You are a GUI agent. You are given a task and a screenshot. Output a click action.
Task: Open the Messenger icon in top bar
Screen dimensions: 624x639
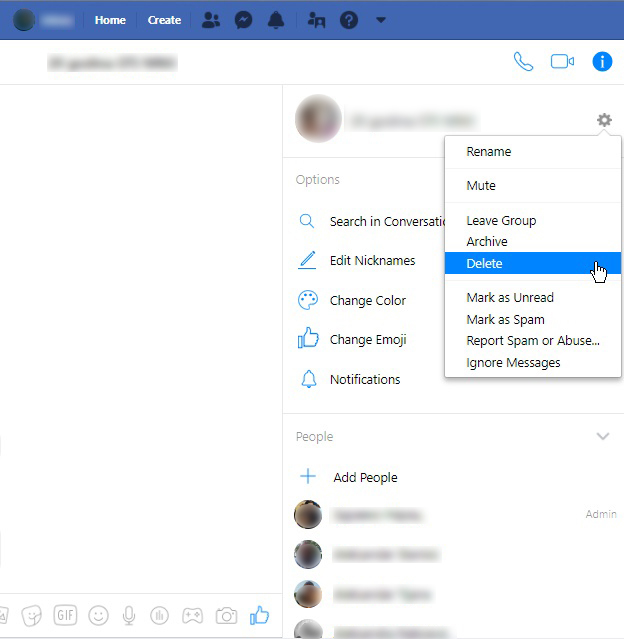243,20
